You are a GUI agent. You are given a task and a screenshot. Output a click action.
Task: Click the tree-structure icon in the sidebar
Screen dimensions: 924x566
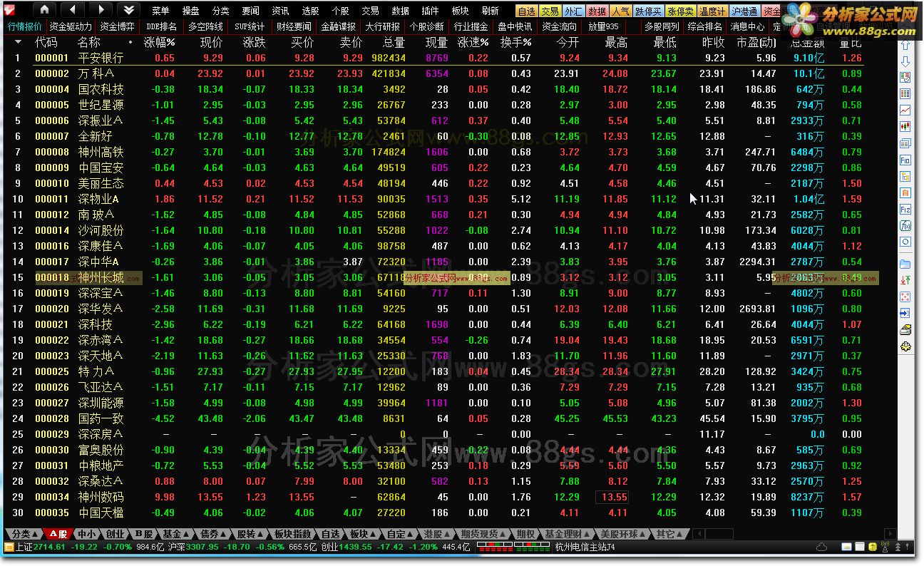click(905, 176)
